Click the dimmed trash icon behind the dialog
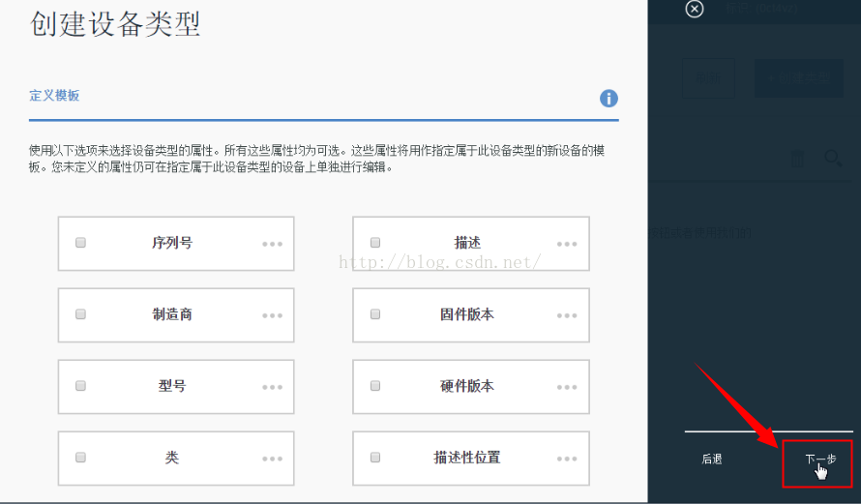The width and height of the screenshot is (861, 504). pyautogui.click(x=797, y=159)
